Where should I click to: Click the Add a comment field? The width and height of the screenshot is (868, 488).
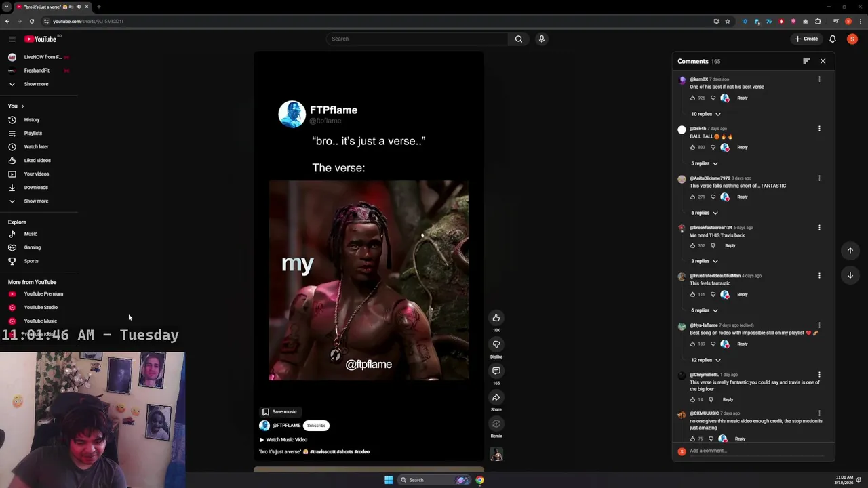[756, 451]
